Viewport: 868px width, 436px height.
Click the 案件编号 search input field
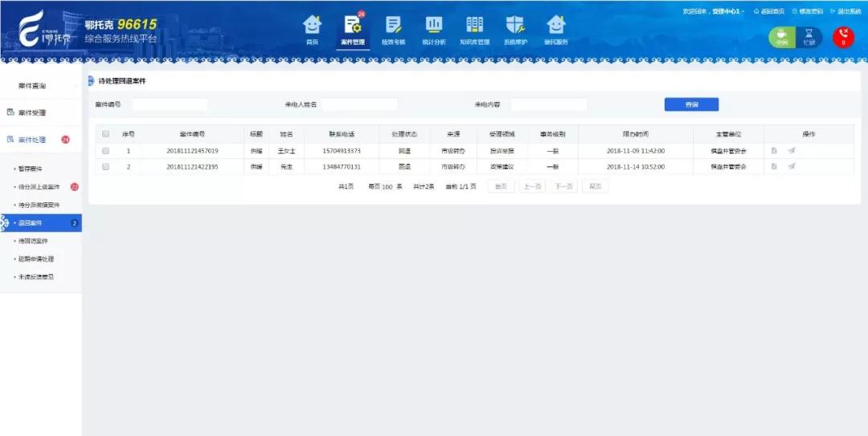click(x=170, y=104)
